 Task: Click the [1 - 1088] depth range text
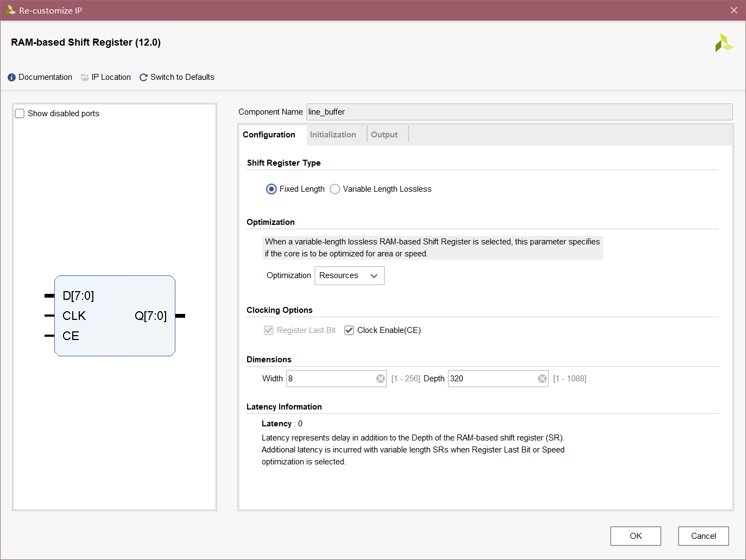pos(570,379)
